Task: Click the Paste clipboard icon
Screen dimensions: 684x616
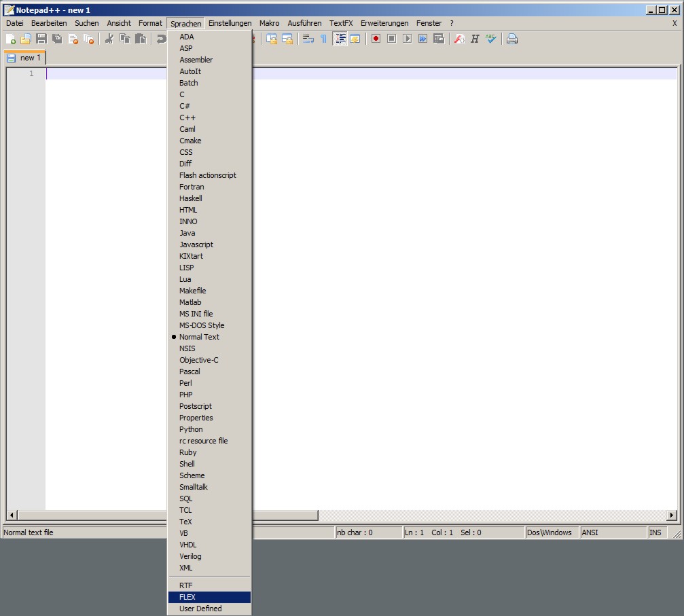Action: [141, 39]
